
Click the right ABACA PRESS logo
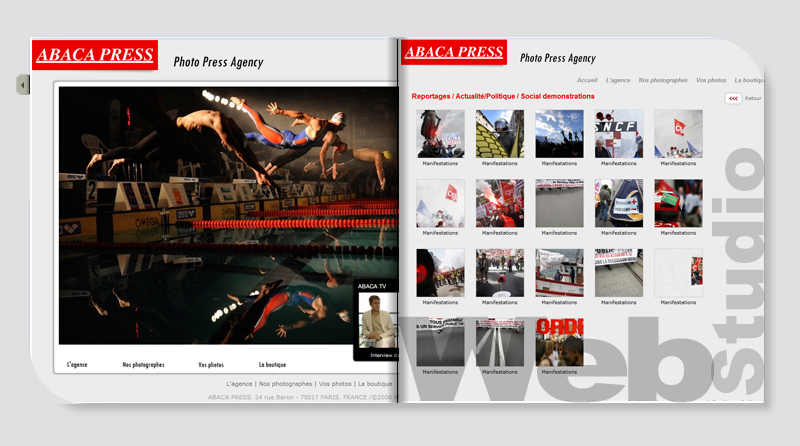[x=453, y=52]
